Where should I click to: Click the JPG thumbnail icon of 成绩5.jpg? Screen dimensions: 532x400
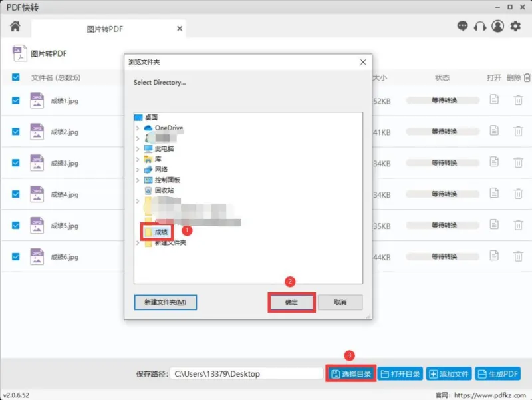[37, 226]
